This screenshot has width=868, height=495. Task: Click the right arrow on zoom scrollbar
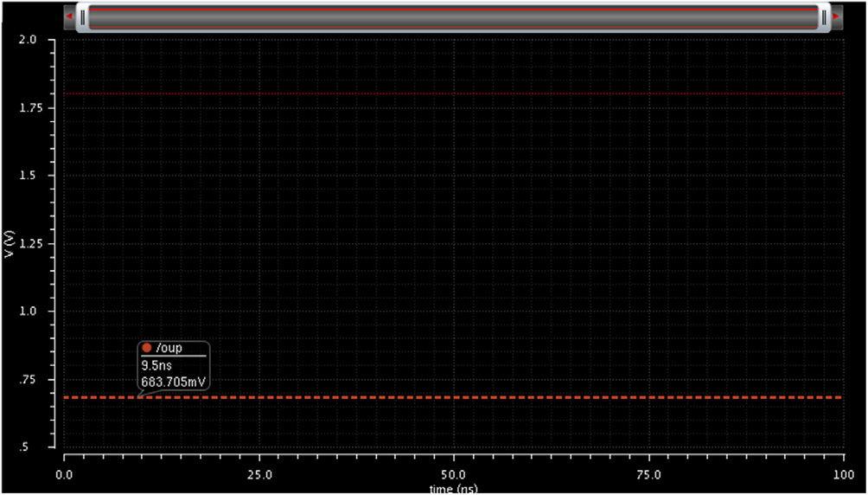tap(836, 16)
